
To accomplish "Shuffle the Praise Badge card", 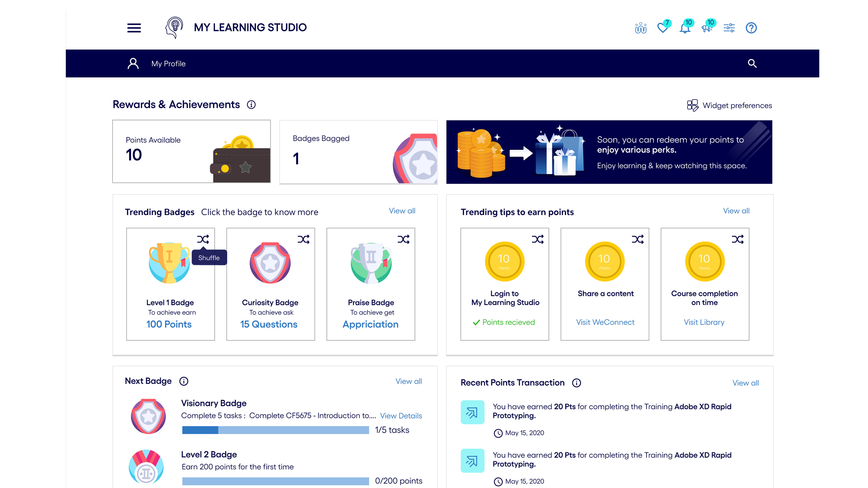I will coord(403,239).
